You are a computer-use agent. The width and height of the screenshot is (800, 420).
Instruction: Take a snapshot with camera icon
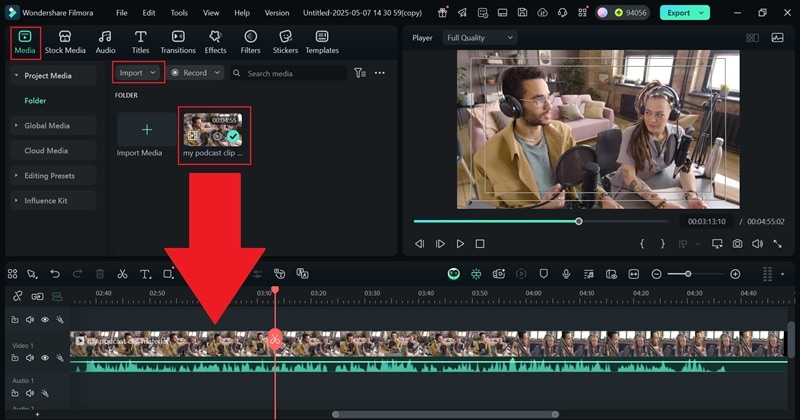tap(737, 244)
